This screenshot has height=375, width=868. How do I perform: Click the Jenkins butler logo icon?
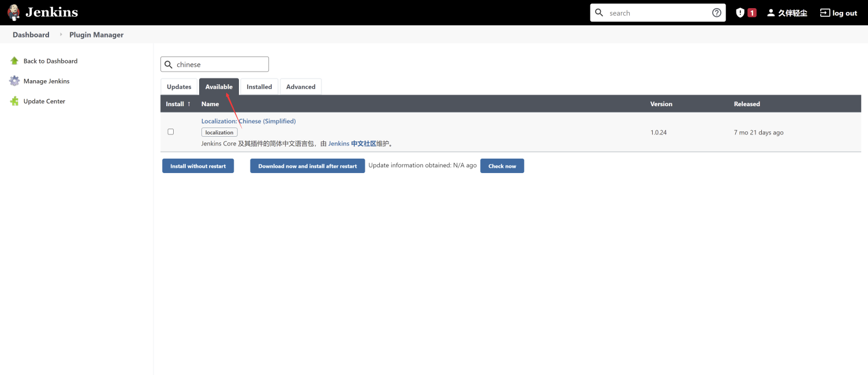coord(13,12)
